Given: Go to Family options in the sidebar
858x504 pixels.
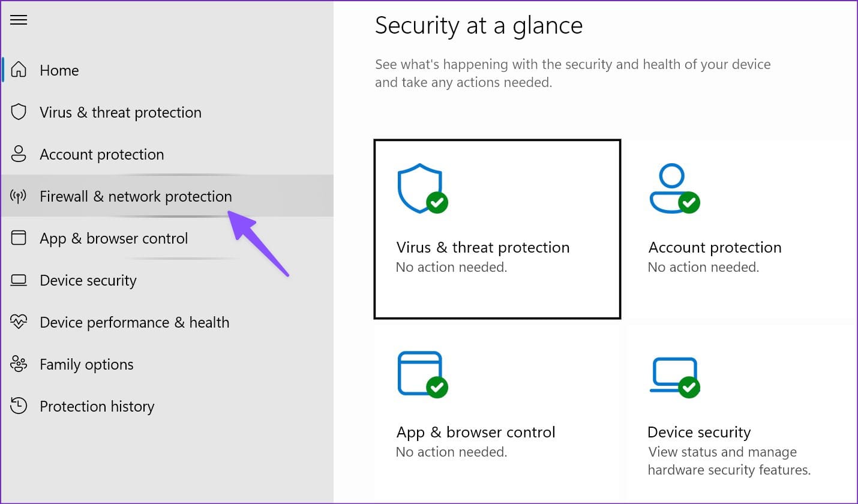Looking at the screenshot, I should [x=167, y=364].
